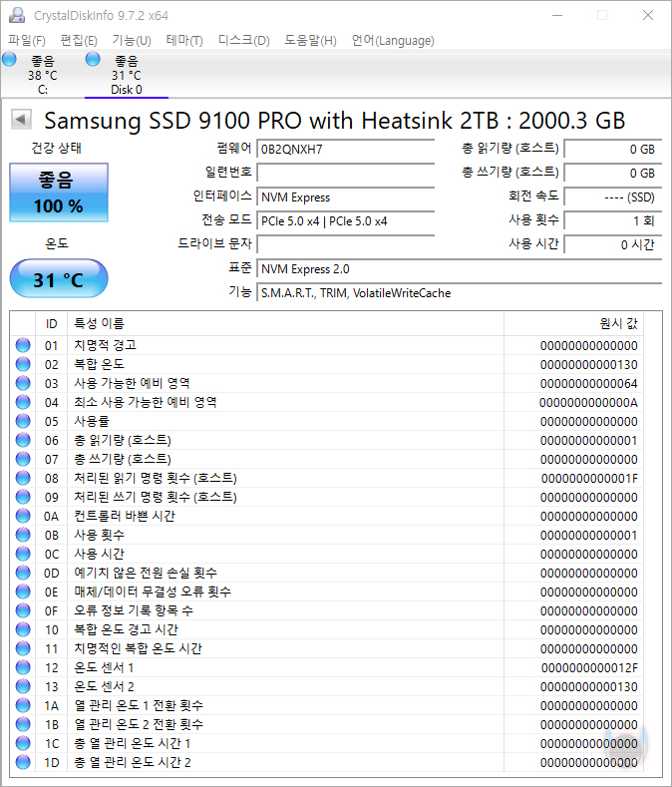Click raw value 000000000012F in row 12
Viewport: 672px width, 787px height.
[589, 668]
